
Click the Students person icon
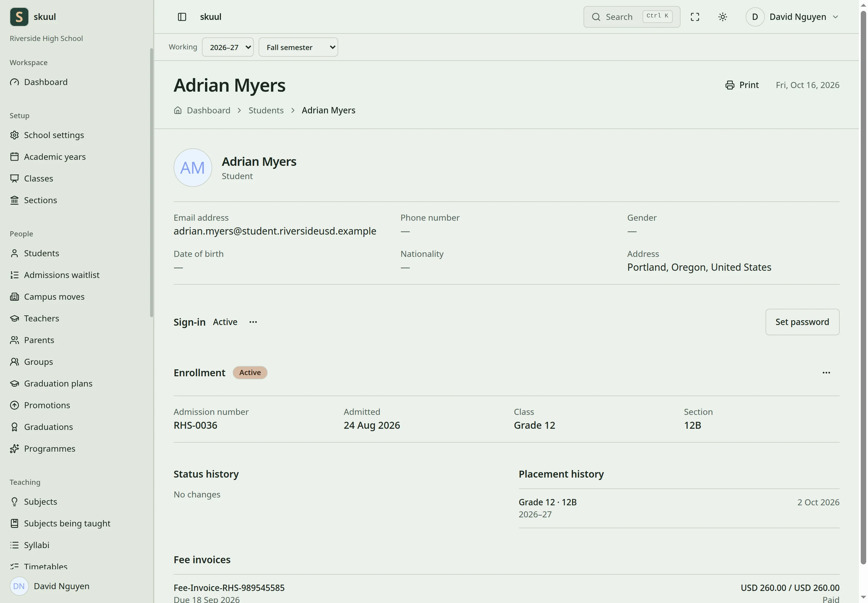(x=14, y=253)
